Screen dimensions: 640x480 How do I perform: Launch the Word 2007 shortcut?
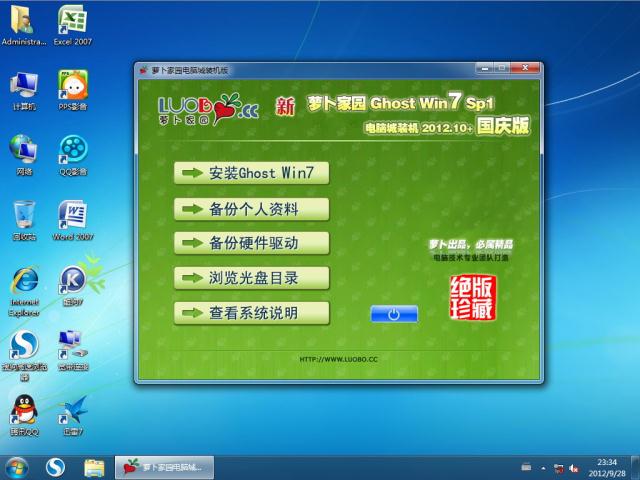tap(73, 220)
